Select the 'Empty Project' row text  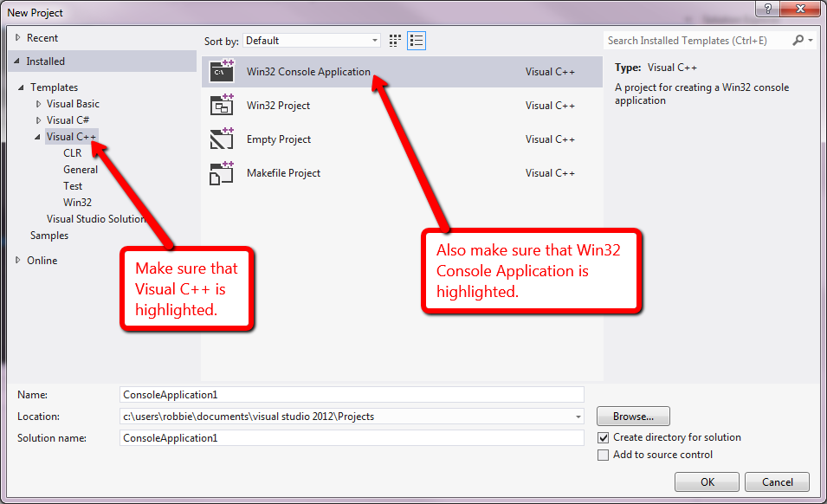(x=279, y=139)
